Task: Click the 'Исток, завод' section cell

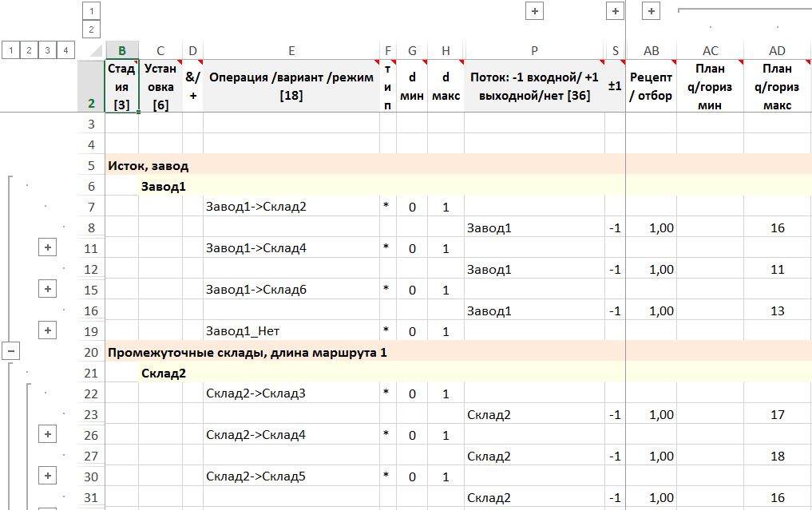Action: (149, 166)
